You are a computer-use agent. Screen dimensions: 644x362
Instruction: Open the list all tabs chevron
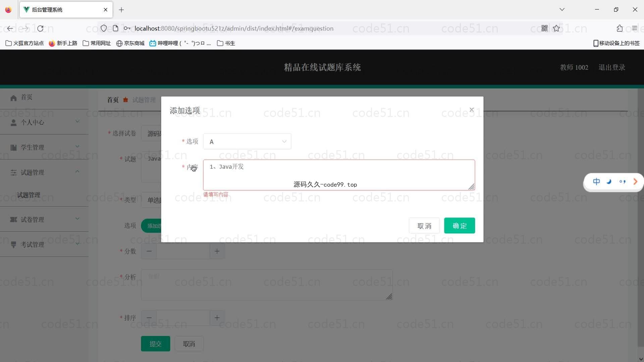click(x=562, y=9)
